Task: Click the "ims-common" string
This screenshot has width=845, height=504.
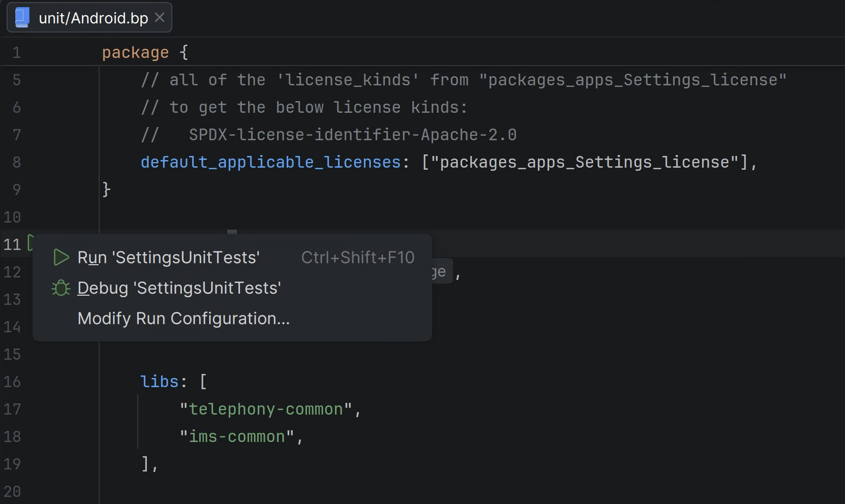Action: (x=237, y=436)
